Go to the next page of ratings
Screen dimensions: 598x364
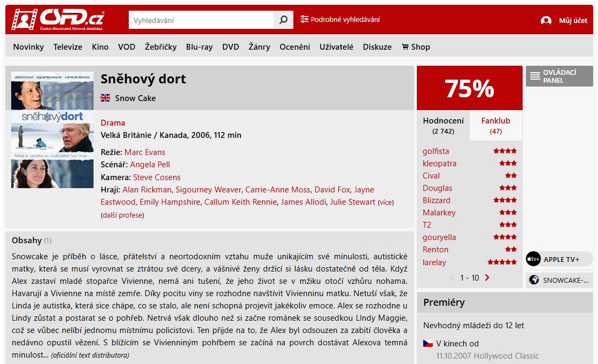(x=487, y=277)
